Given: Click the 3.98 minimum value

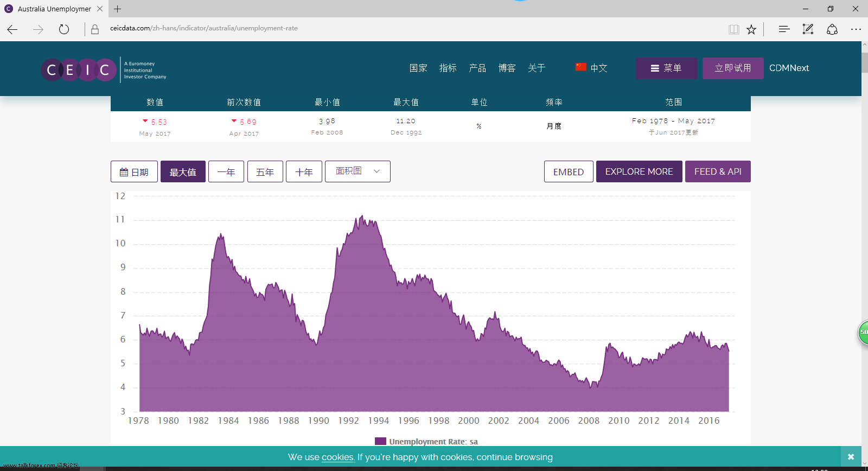Looking at the screenshot, I should point(327,121).
